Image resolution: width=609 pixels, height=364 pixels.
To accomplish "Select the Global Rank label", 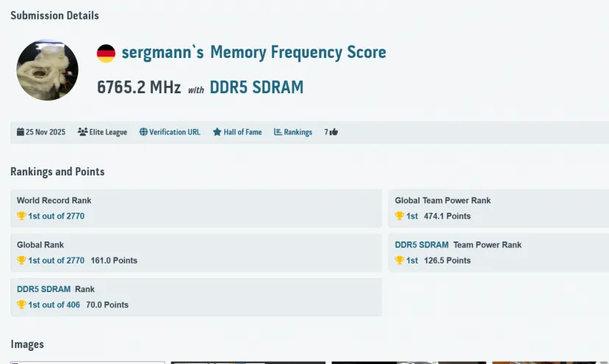I will click(x=40, y=245).
